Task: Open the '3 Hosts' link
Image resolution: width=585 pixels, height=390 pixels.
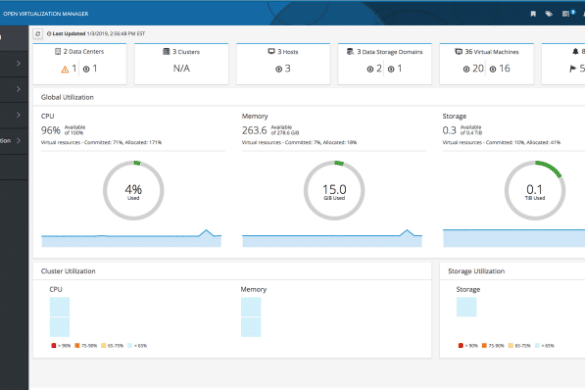Action: tap(288, 52)
